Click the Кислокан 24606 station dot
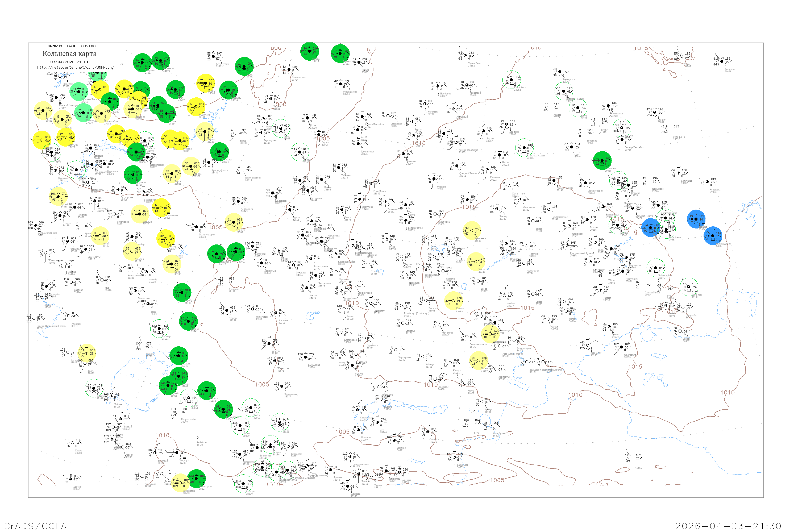The height and width of the screenshot is (532, 798). [x=722, y=61]
